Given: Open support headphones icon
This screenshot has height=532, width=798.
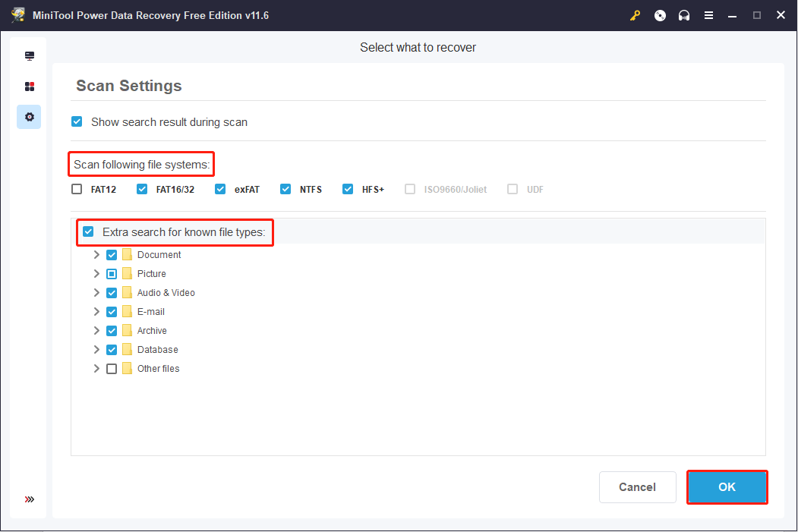Looking at the screenshot, I should coord(684,16).
